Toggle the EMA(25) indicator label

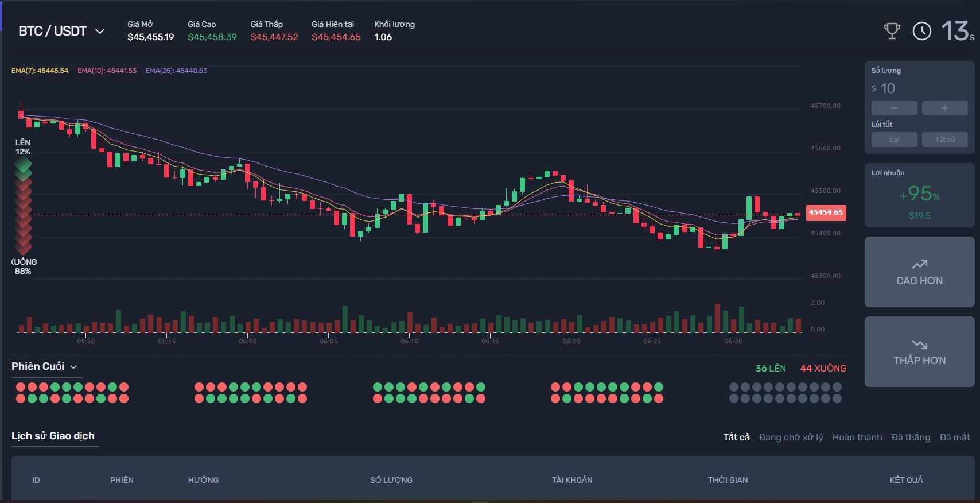[x=176, y=71]
